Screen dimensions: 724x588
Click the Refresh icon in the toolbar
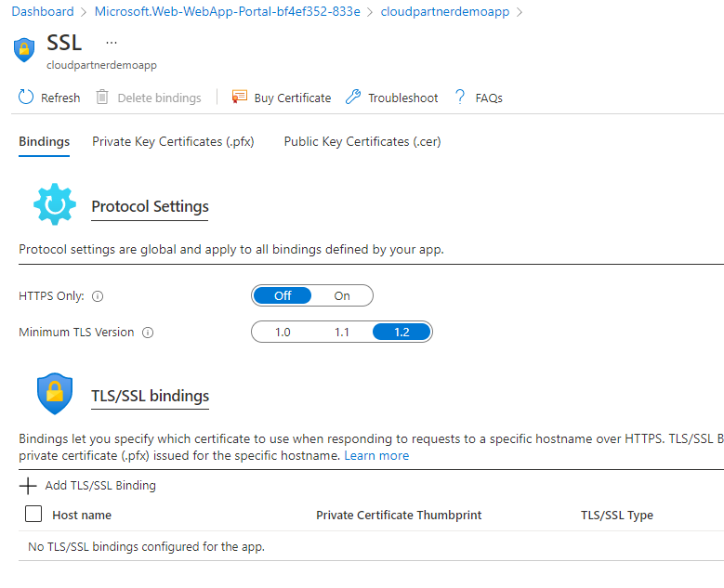click(26, 98)
